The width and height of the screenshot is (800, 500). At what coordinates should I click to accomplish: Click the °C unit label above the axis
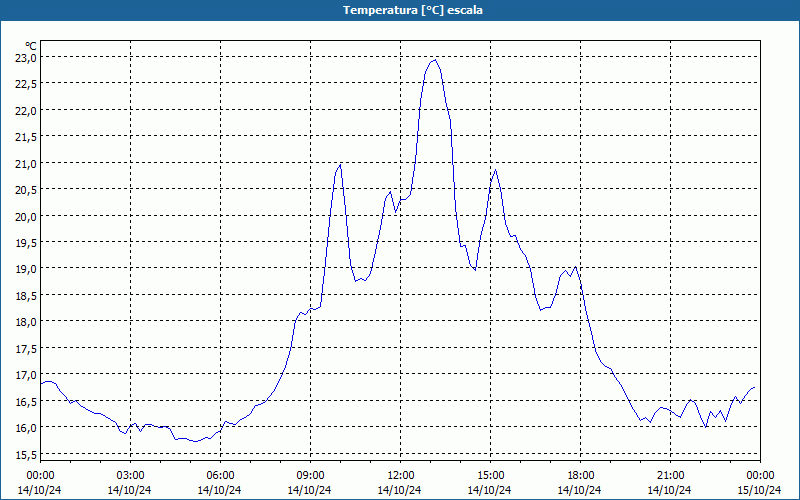point(31,46)
